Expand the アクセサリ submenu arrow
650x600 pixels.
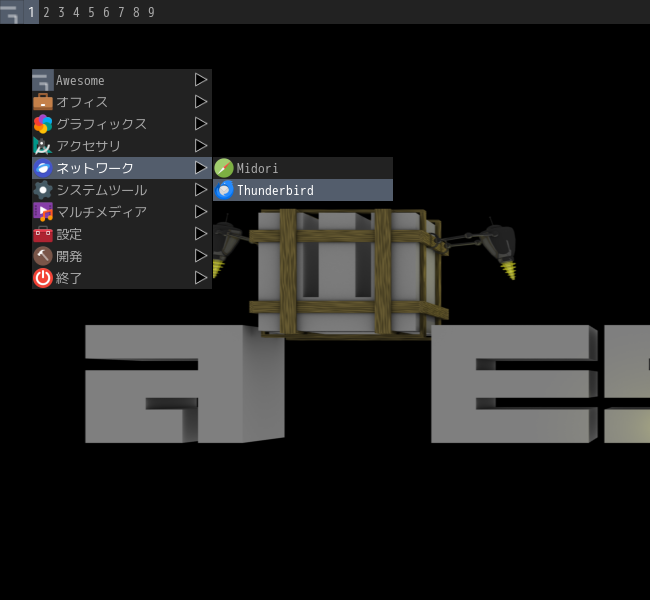(201, 146)
